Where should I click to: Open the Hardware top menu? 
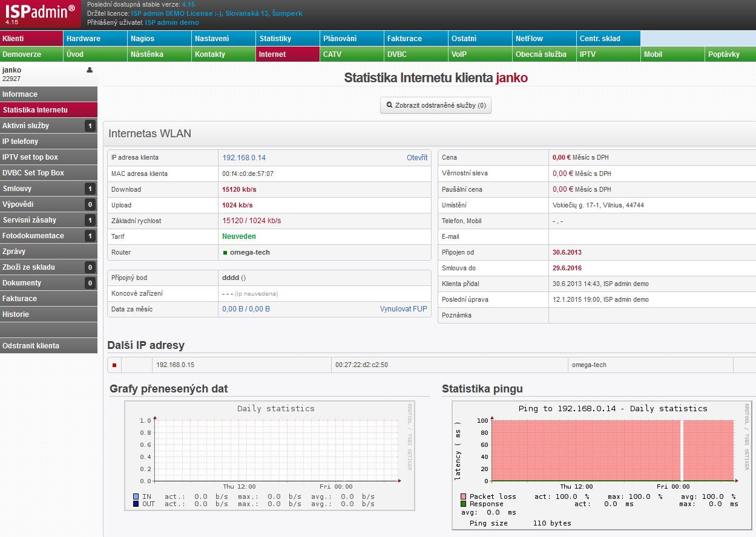point(96,38)
